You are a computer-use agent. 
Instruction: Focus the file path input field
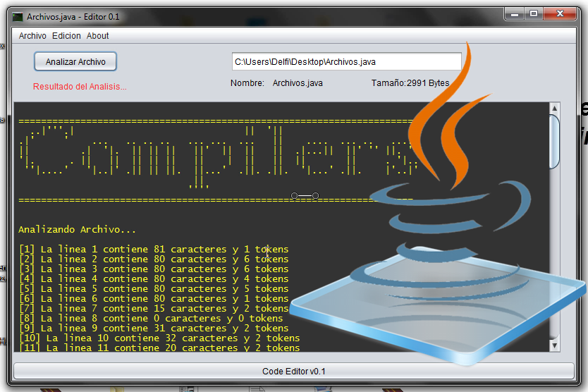pos(346,61)
